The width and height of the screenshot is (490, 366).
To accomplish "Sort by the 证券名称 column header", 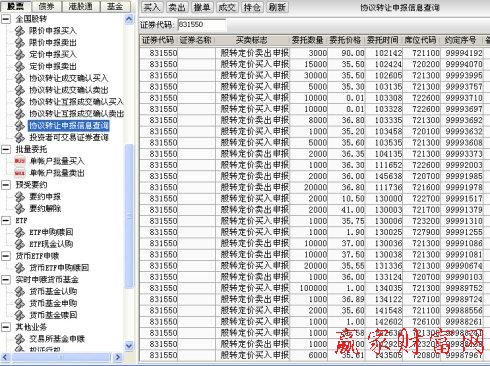I will (x=196, y=40).
